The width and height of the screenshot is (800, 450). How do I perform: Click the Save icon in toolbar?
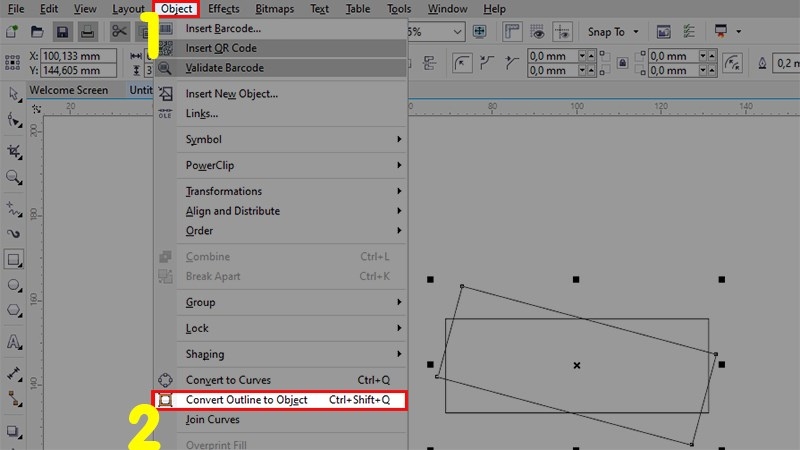(62, 32)
